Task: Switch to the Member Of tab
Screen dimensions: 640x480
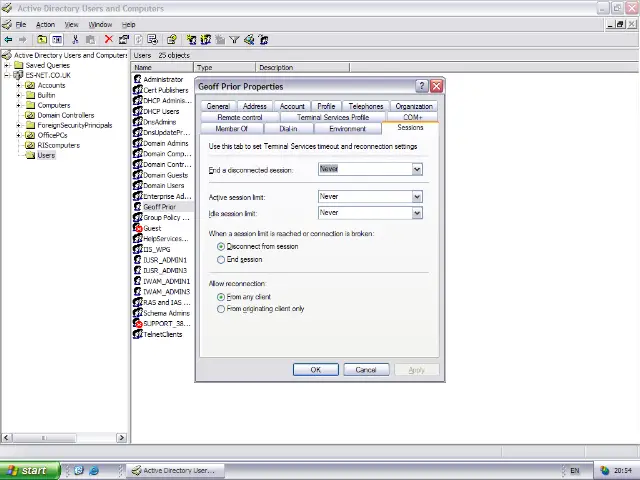Action: click(231, 129)
